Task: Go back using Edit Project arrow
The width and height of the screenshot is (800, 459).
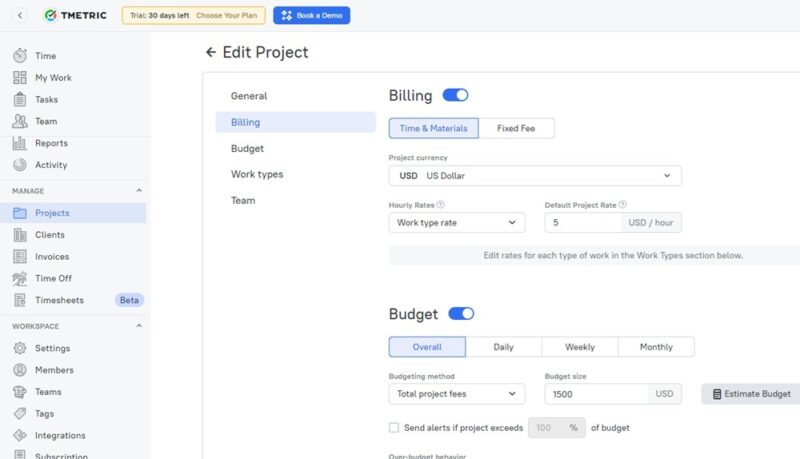Action: coord(211,52)
